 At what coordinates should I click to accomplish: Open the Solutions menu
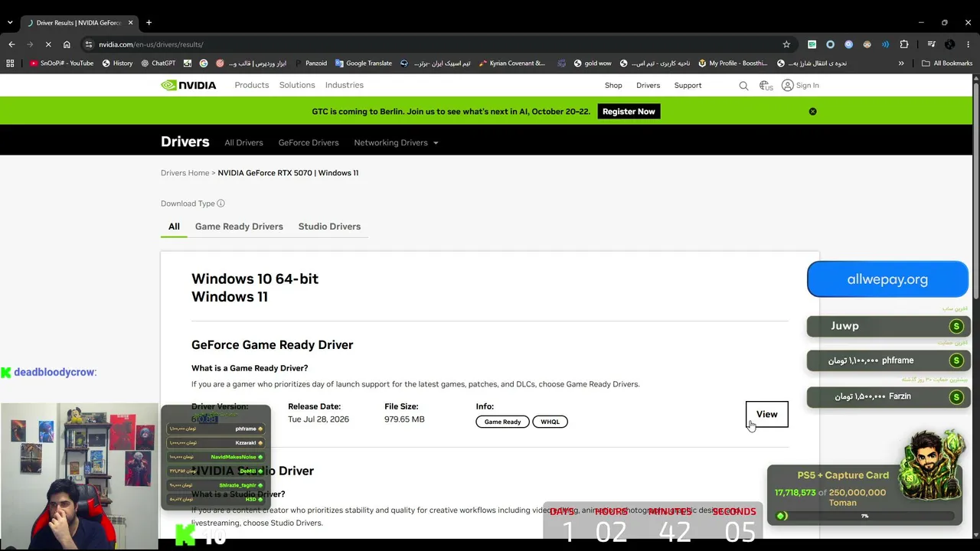click(x=297, y=85)
